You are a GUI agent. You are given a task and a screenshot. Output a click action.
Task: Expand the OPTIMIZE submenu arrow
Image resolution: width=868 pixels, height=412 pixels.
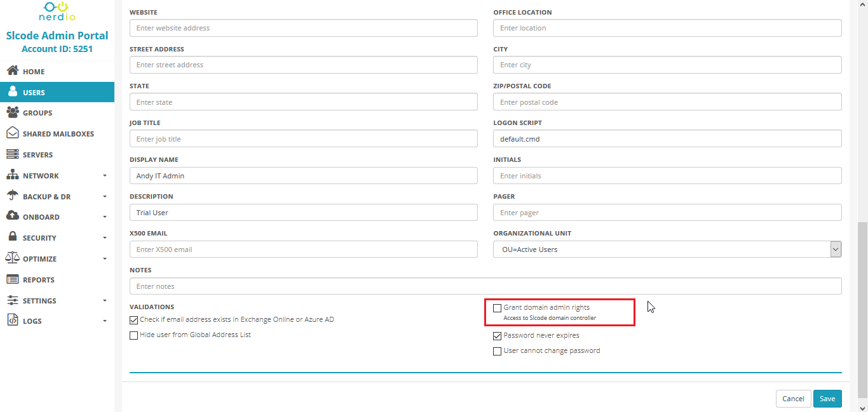click(x=105, y=259)
